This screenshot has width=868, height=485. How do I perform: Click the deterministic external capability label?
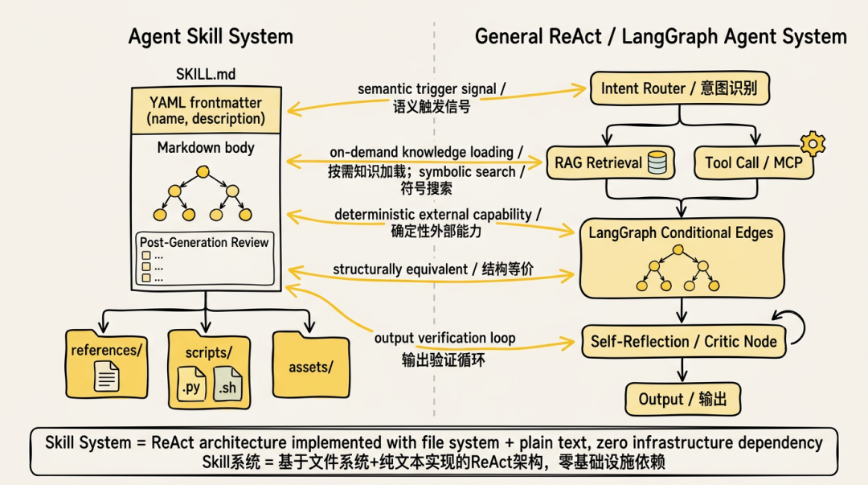pos(438,215)
